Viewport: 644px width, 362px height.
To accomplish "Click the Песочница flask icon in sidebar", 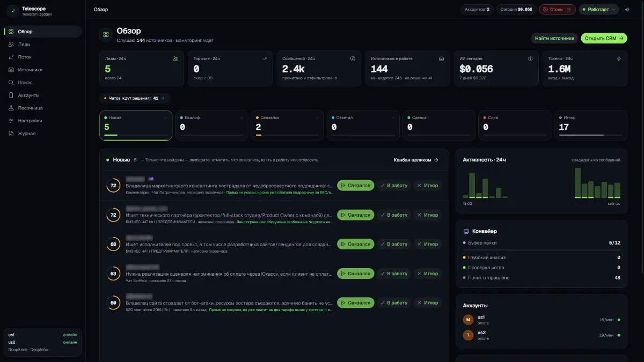I will tap(11, 108).
